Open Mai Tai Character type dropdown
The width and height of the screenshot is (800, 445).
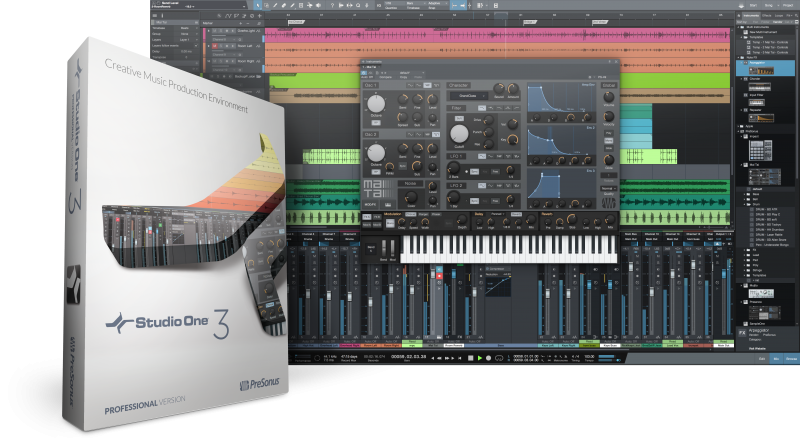pyautogui.click(x=469, y=96)
